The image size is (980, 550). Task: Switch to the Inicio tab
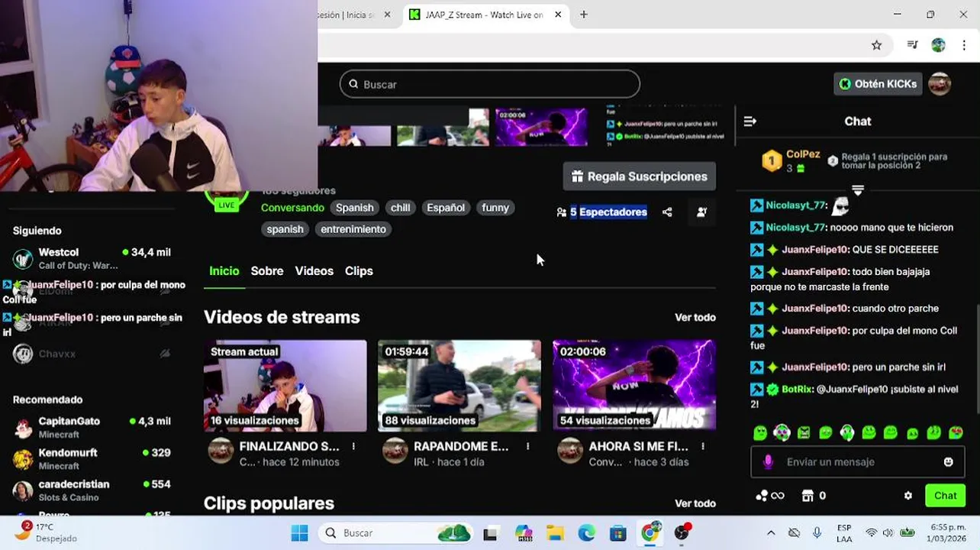224,271
